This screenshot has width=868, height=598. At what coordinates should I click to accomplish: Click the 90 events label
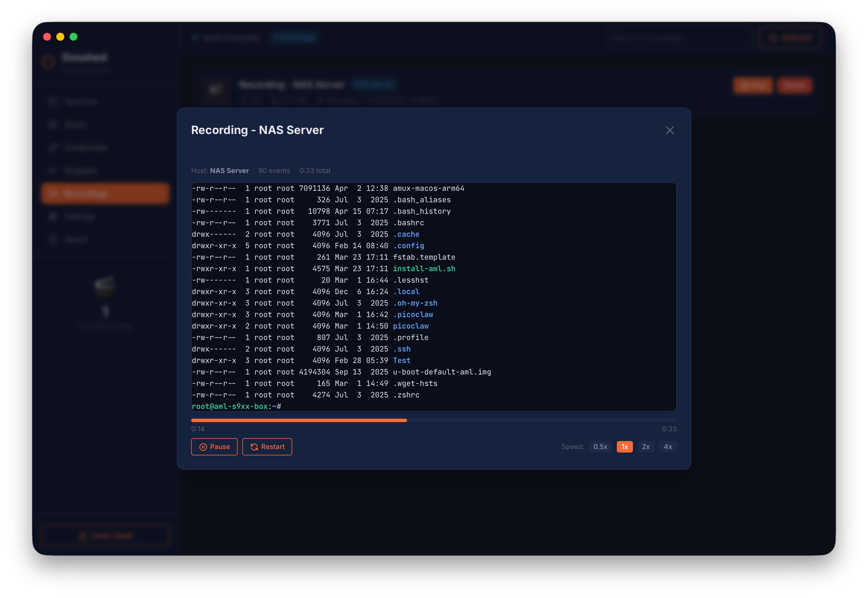point(274,170)
